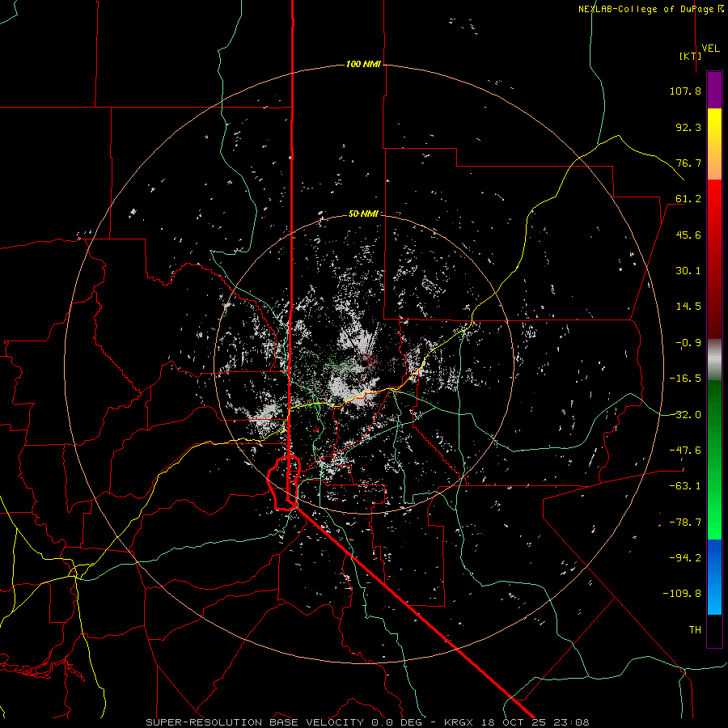The width and height of the screenshot is (728, 728).
Task: Click the -78.7 legend value
Action: click(x=685, y=523)
